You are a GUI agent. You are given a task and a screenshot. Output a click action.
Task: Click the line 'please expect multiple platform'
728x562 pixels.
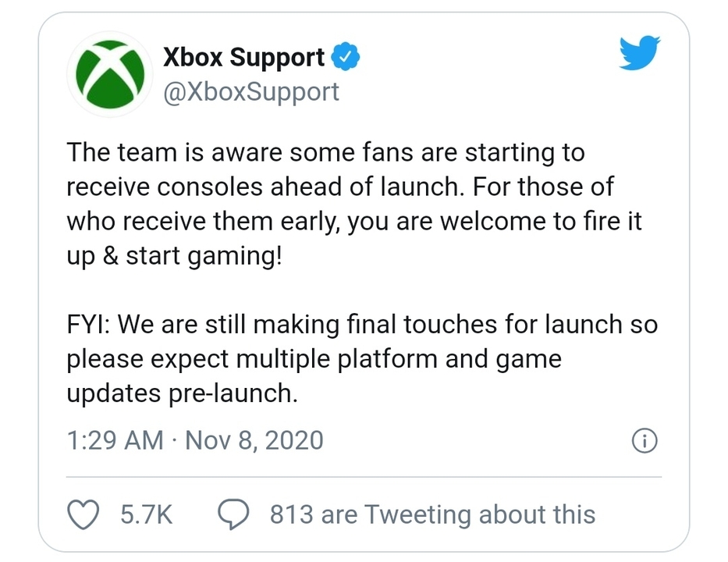[x=252, y=360]
